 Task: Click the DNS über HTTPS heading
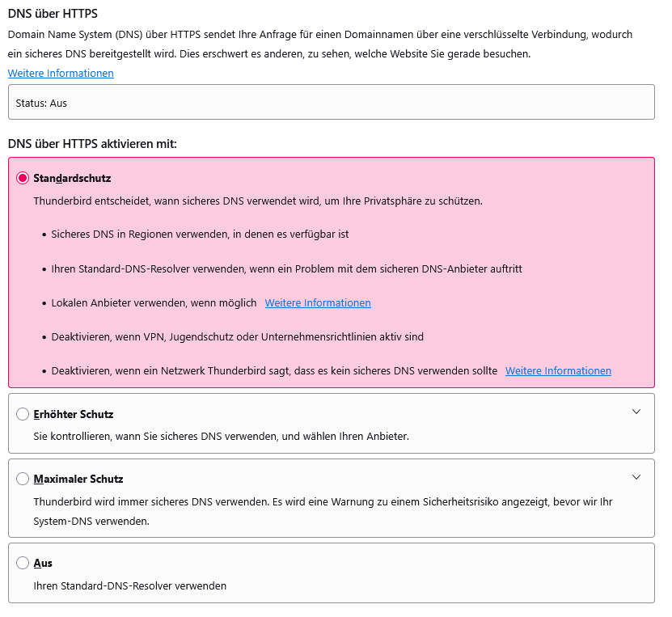coord(53,14)
